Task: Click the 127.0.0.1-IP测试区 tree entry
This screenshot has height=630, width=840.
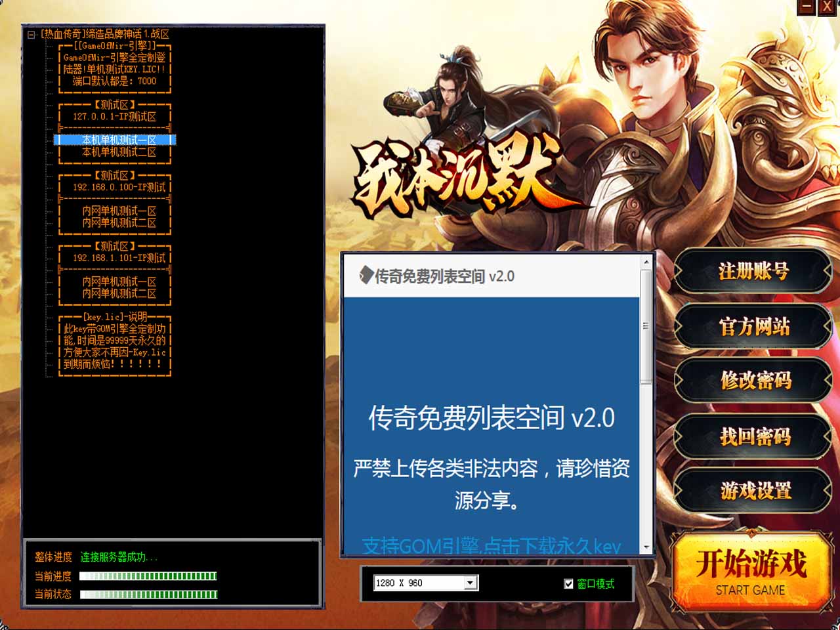Action: 114,116
